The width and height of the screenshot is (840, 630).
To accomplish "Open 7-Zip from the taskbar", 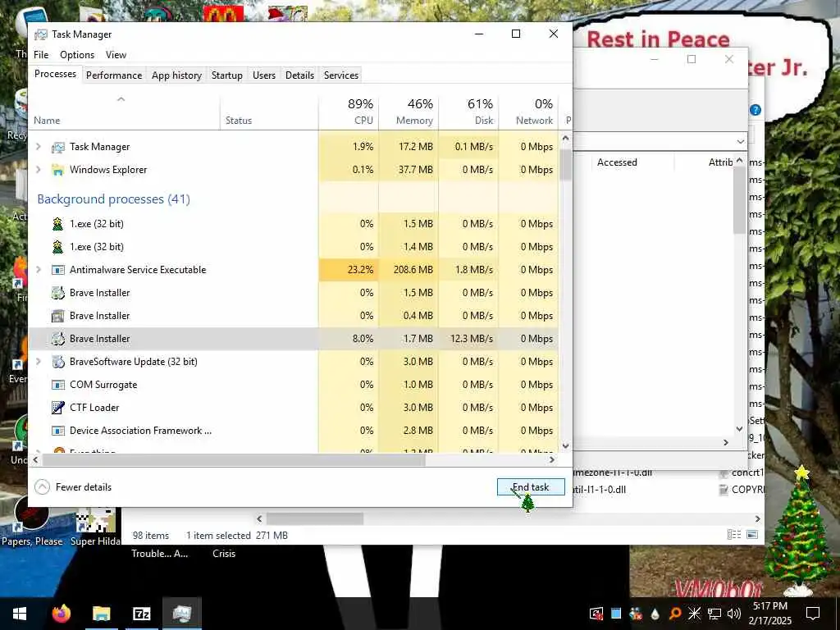I will 141,614.
